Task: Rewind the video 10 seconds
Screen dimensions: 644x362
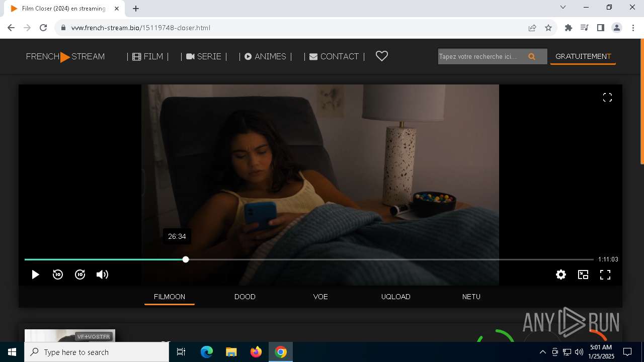Action: 58,275
